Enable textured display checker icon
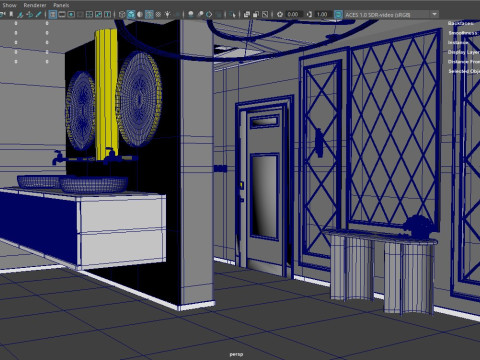The image size is (480, 360). click(x=158, y=14)
